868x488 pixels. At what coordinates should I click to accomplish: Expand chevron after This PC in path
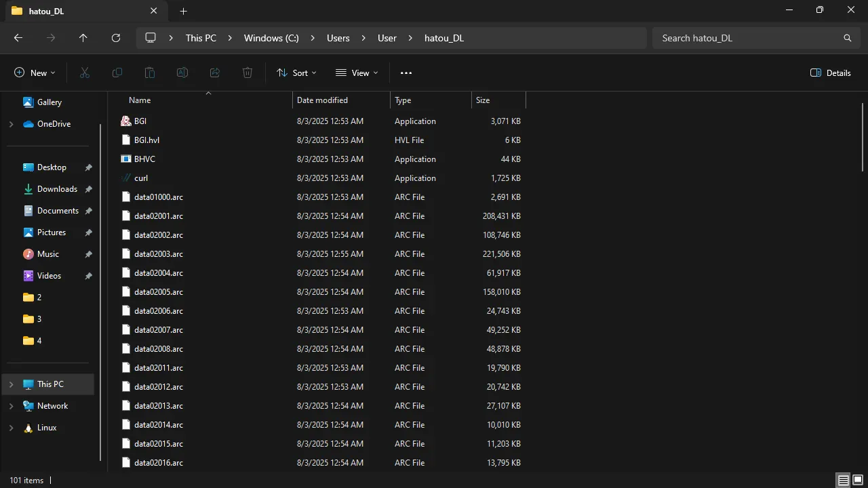tap(230, 38)
